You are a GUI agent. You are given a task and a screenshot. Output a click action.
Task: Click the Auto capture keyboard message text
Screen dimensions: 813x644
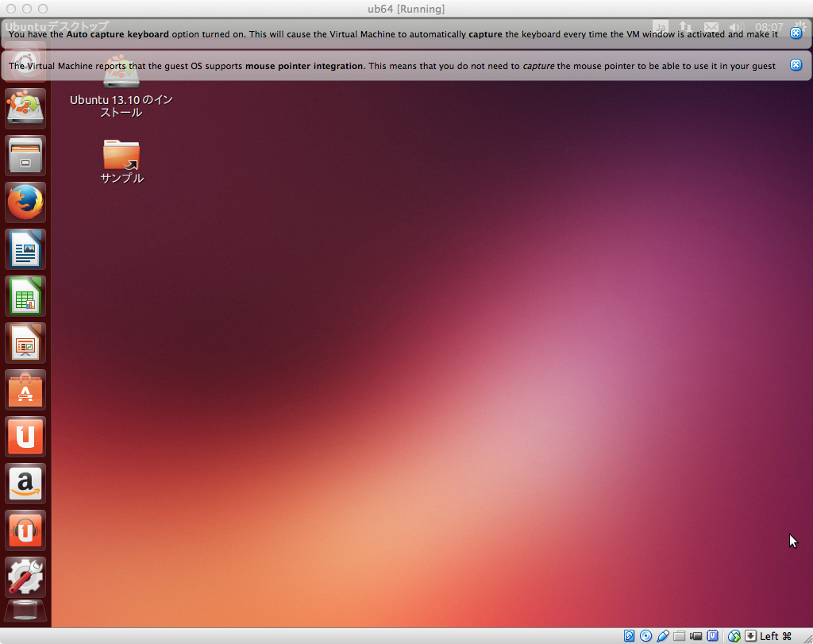(x=394, y=34)
